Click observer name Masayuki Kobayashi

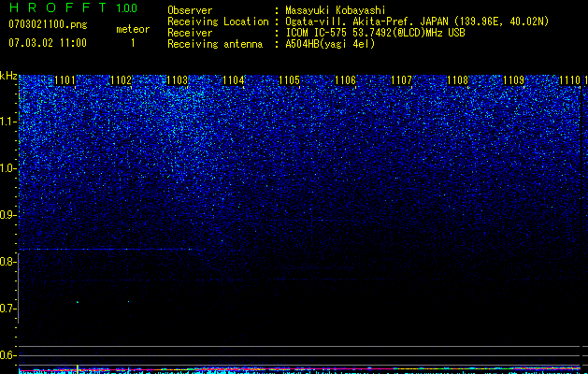coord(336,10)
